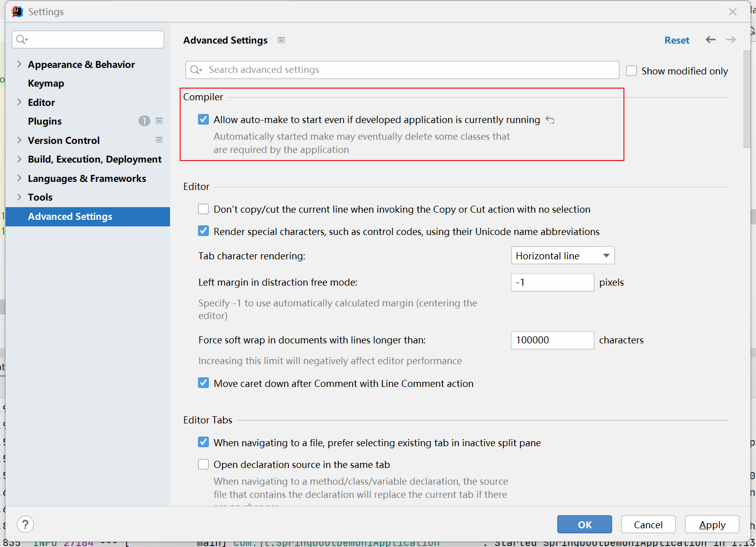
Task: Click the project-level icon beside Plugins
Action: pyautogui.click(x=159, y=121)
